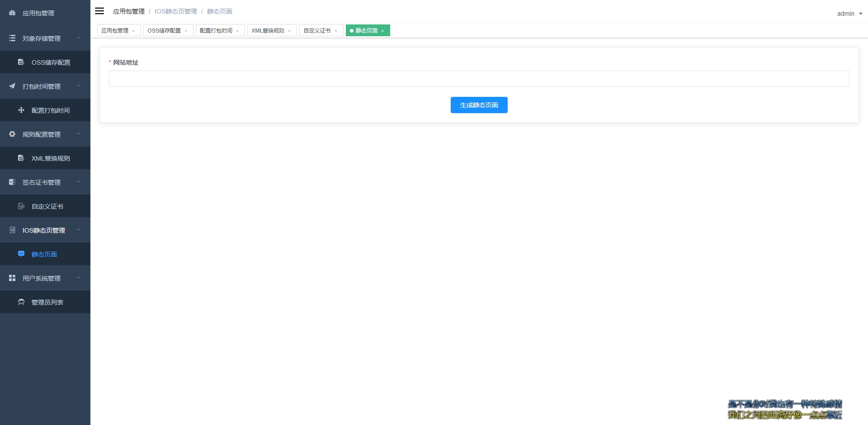This screenshot has width=868, height=425.
Task: Click the 应用包管理 dashboard icon in sidebar
Action: coord(12,13)
